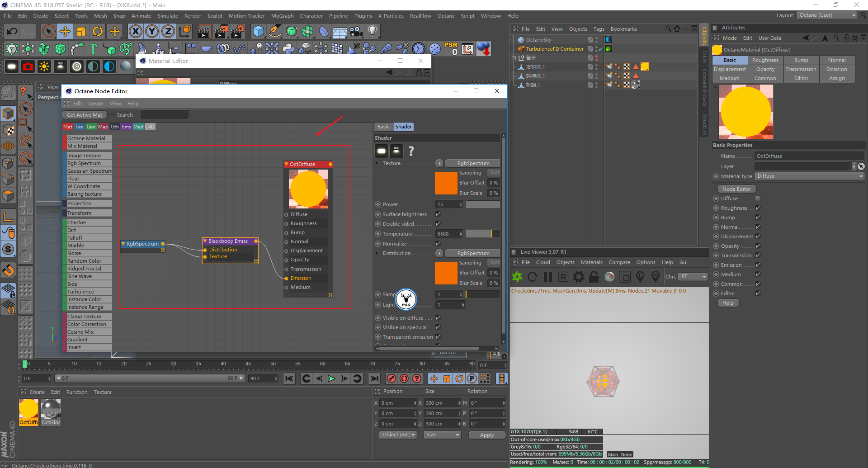The height and width of the screenshot is (468, 868).
Task: Toggle clay mode sphere in Live Viewer
Action: (609, 276)
